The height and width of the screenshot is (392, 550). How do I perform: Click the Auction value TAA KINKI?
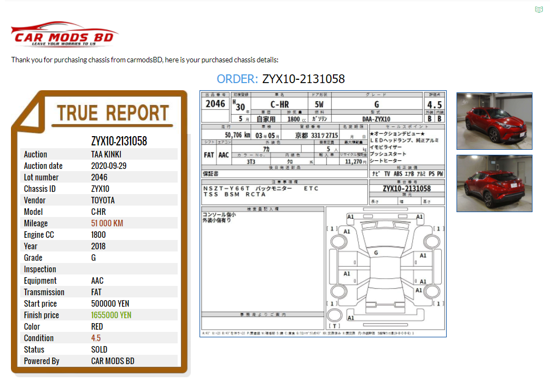(x=106, y=154)
